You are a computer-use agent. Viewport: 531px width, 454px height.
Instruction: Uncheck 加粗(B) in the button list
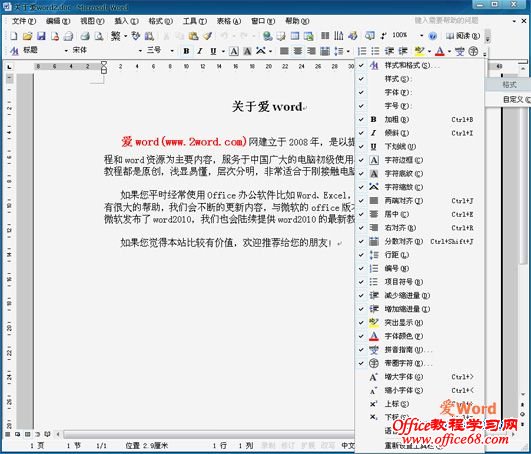[419, 120]
